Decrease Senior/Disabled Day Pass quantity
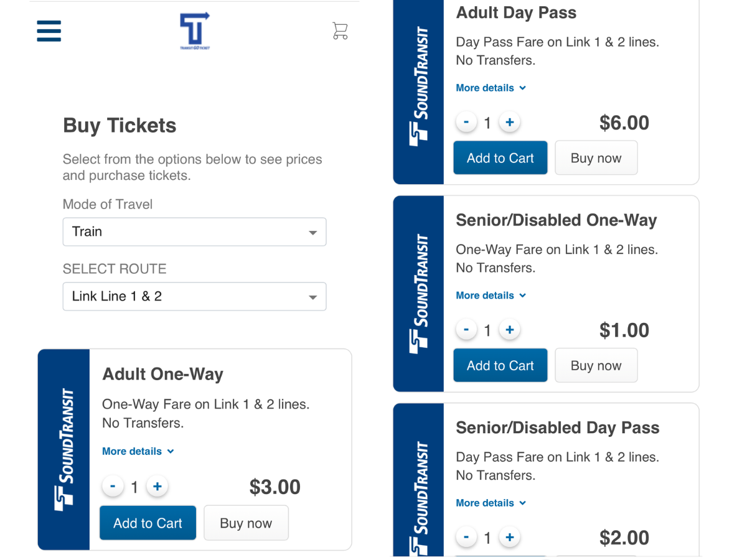Screen dimensions: 747x560 466,538
